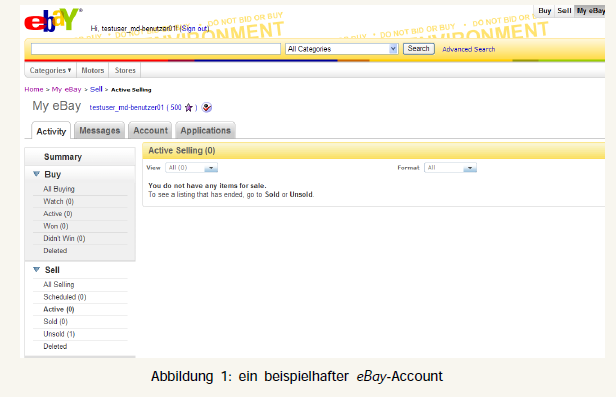This screenshot has width=616, height=397.
Task: Go to Home breadcrumb link
Action: (x=34, y=89)
